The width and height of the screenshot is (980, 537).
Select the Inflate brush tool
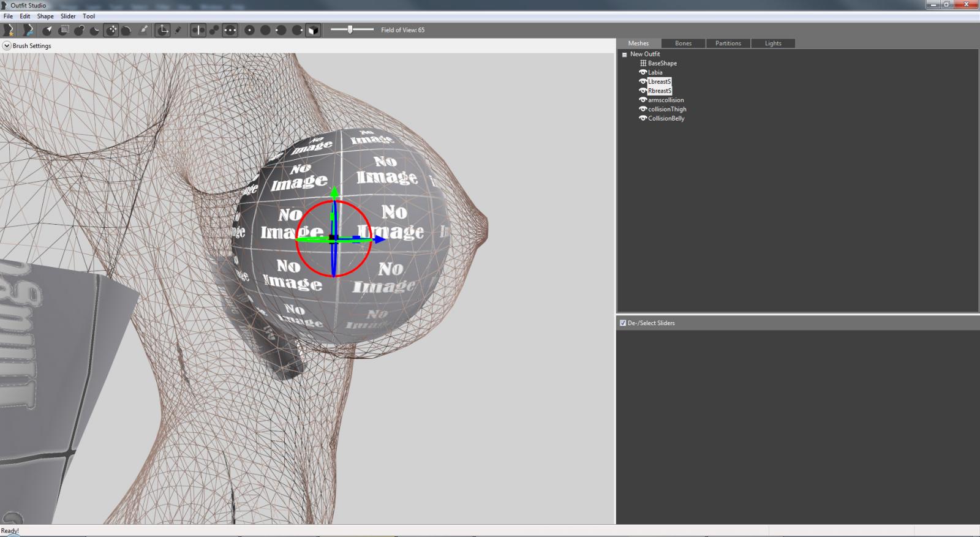pyautogui.click(x=79, y=30)
